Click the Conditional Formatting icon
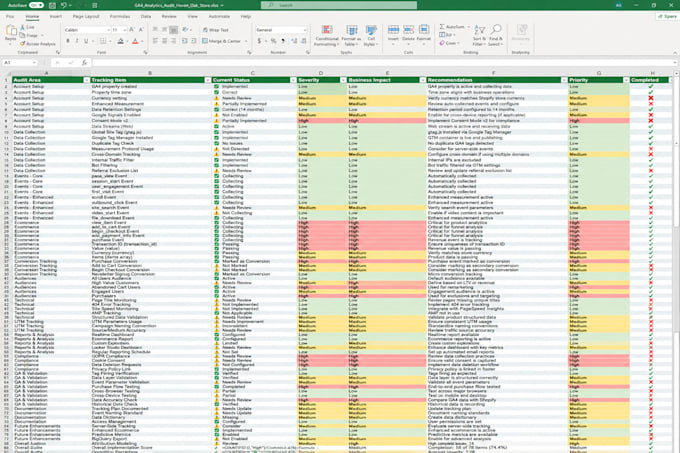Viewport: 680px width, 453px height. click(x=327, y=35)
